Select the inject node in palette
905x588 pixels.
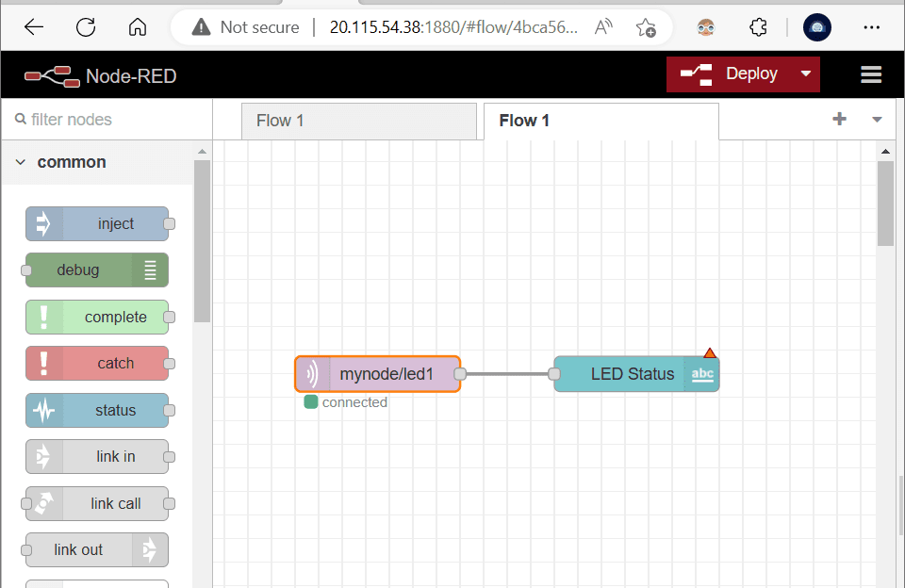click(97, 224)
